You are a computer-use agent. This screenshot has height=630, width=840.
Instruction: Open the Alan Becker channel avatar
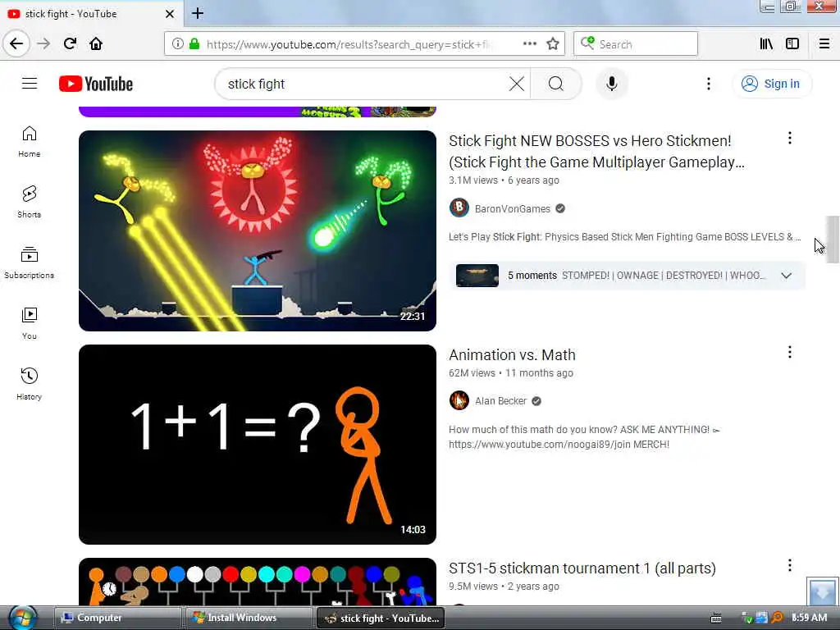[x=459, y=400]
